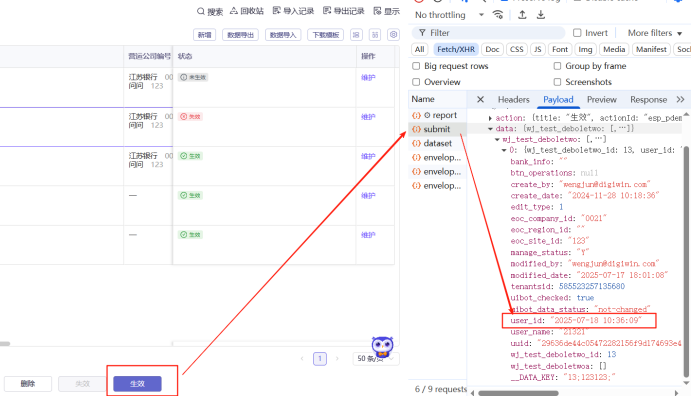The width and height of the screenshot is (691, 397).
Task: Click the JSON icon beside submit request
Action: 416,129
